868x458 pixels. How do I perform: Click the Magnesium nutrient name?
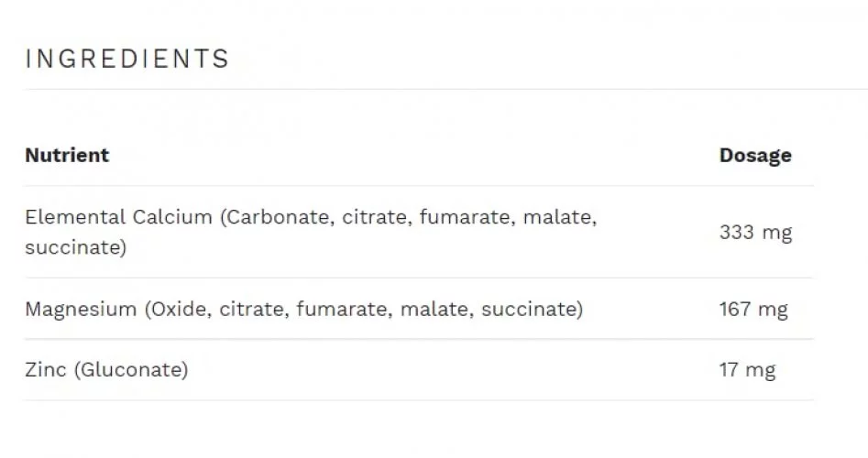tap(81, 310)
